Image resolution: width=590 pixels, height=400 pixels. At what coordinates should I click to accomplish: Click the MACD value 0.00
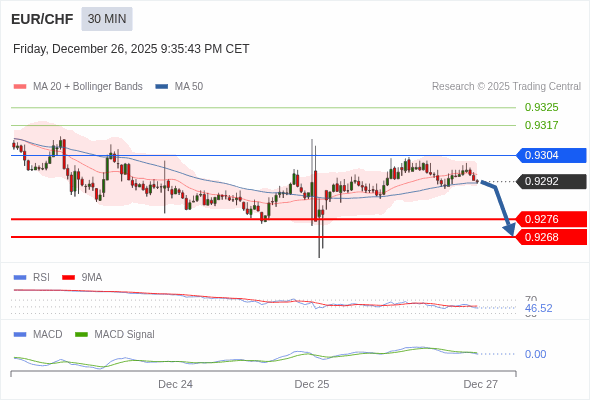pos(535,354)
